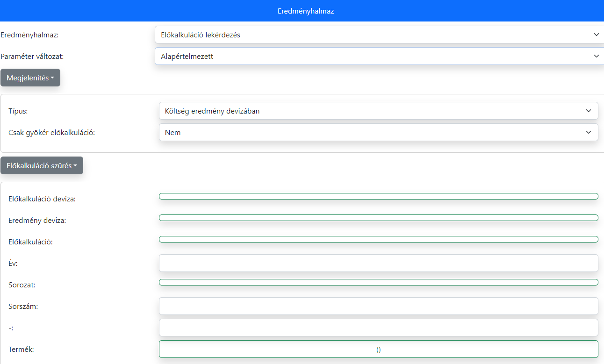Click the "Előkalkuláció:" label
The width and height of the screenshot is (604, 364).
click(31, 242)
